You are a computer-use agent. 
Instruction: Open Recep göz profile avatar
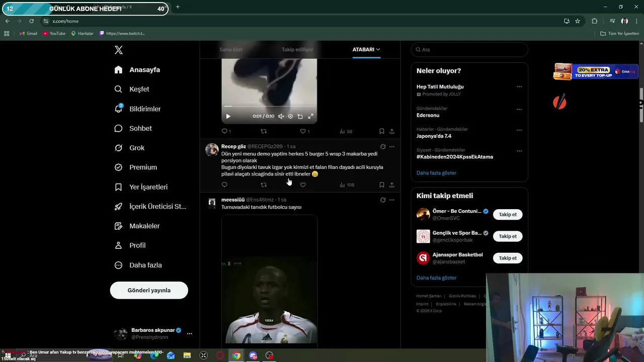point(212,149)
